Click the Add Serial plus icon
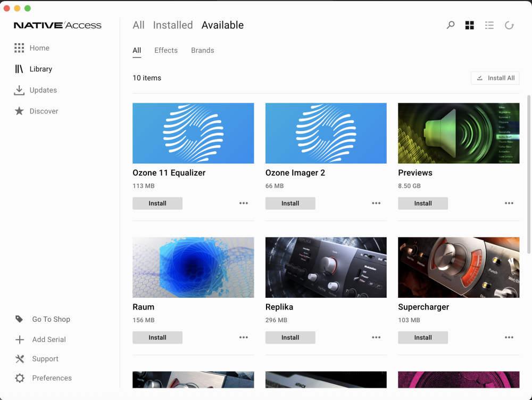This screenshot has height=400, width=532. (20, 340)
